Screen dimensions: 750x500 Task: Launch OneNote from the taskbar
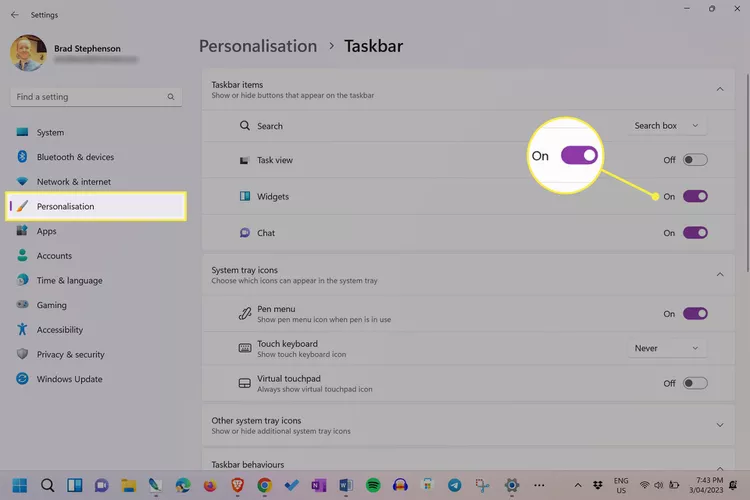click(319, 485)
